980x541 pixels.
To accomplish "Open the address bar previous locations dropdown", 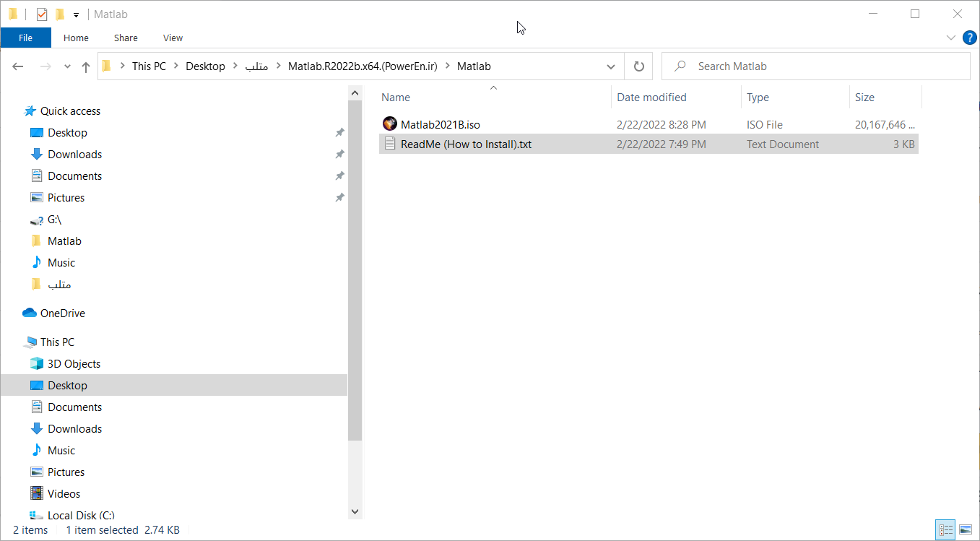I will click(611, 66).
